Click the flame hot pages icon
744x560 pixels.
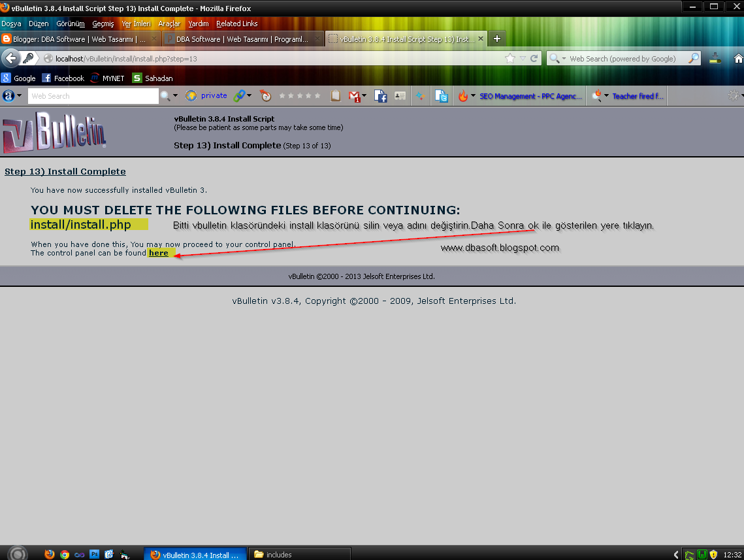463,96
